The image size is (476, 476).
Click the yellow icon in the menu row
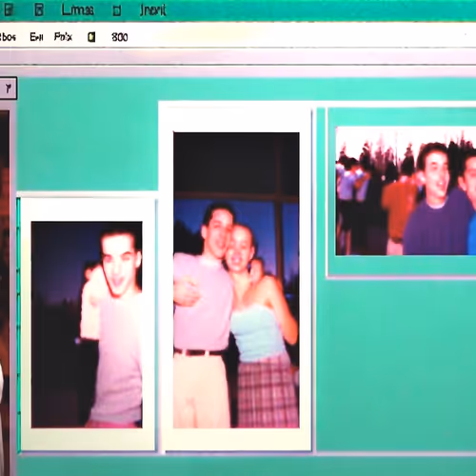pos(91,37)
